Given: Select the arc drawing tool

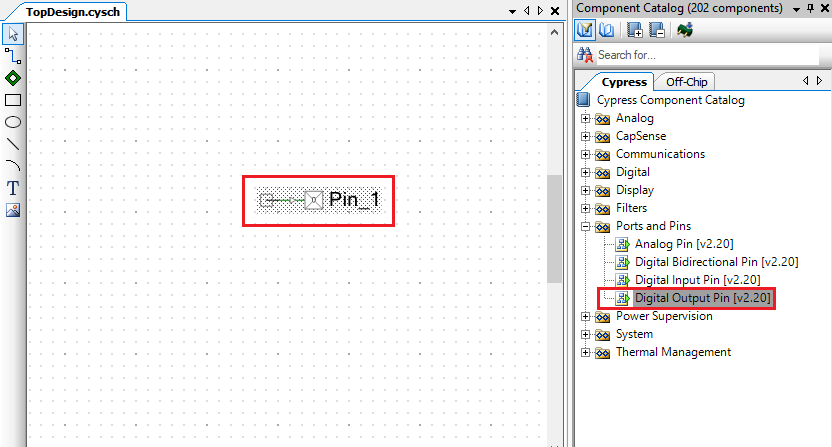Looking at the screenshot, I should coord(13,166).
